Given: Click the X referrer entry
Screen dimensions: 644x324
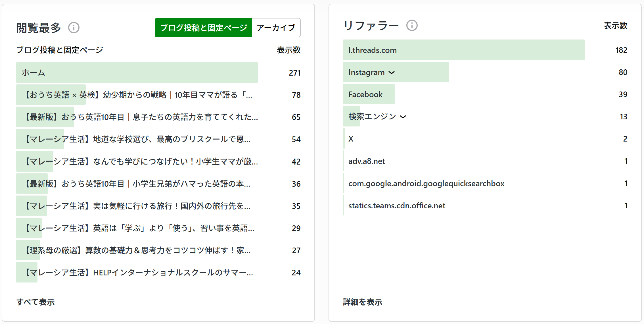Looking at the screenshot, I should [x=351, y=139].
